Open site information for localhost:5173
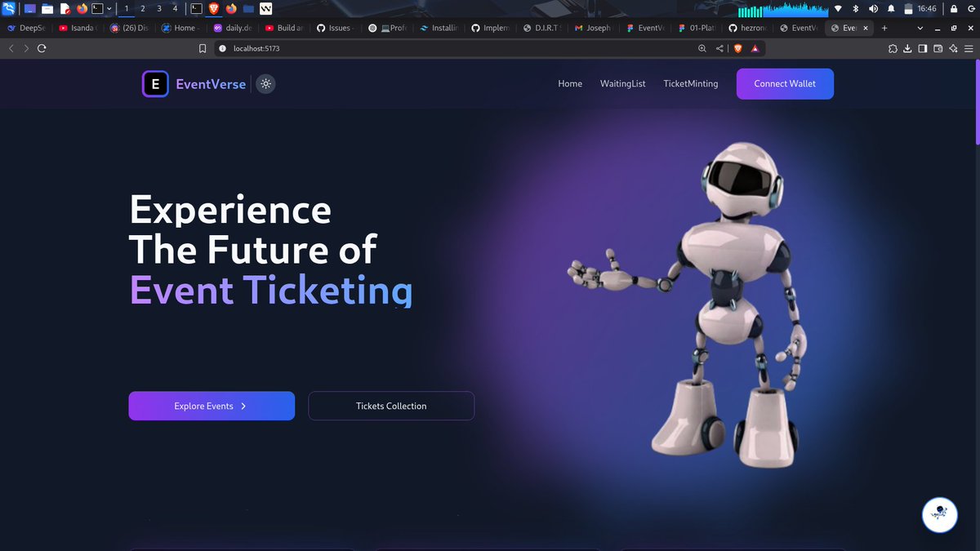980x551 pixels. [x=221, y=48]
